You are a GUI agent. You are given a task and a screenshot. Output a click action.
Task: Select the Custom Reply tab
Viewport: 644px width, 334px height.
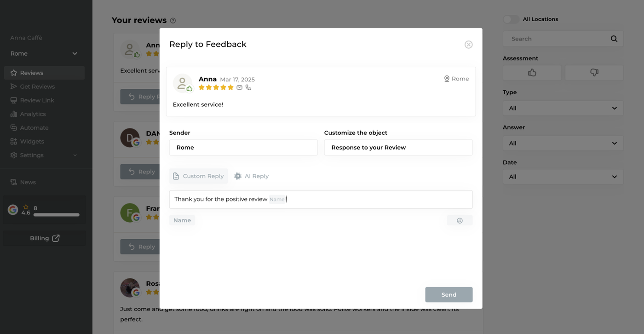198,176
